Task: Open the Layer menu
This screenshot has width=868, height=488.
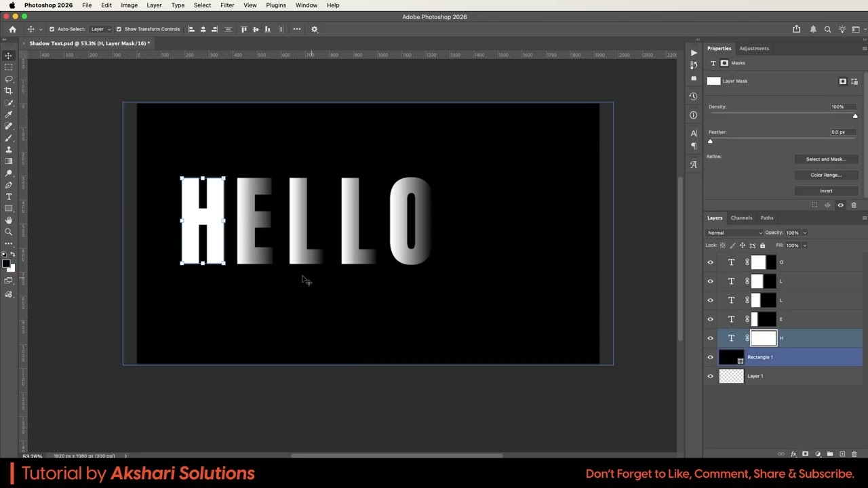Action: pos(154,5)
